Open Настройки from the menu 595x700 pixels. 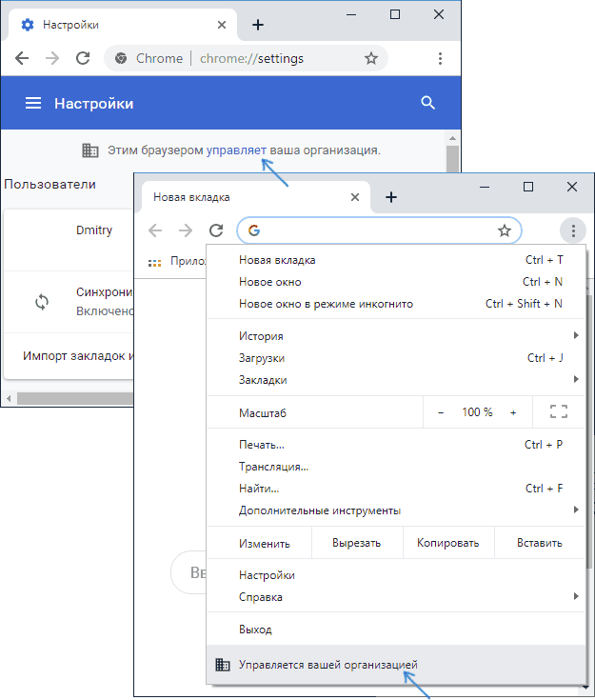(396, 575)
